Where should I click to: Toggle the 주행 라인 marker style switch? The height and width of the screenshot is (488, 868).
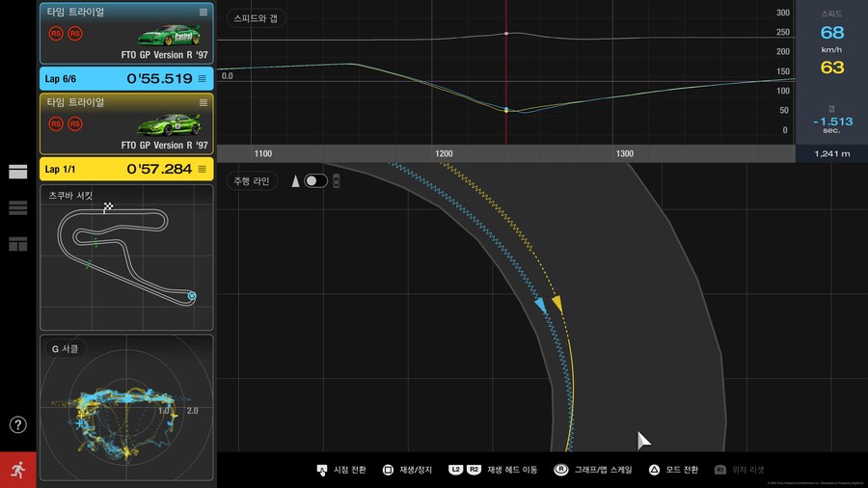(315, 181)
